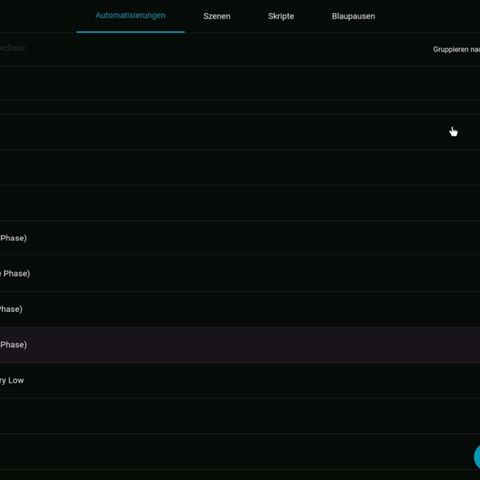Open the Gruppieren nach dropdown
The width and height of the screenshot is (480, 480).
click(456, 49)
